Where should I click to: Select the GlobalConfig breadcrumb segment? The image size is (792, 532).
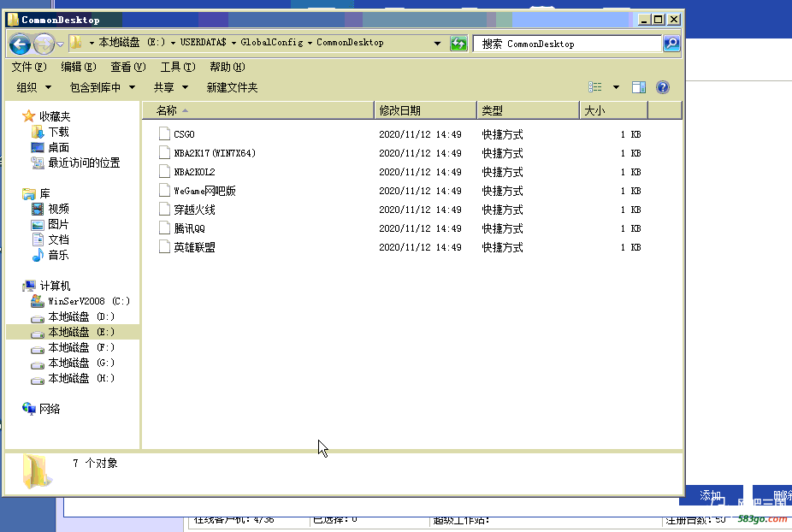(272, 43)
